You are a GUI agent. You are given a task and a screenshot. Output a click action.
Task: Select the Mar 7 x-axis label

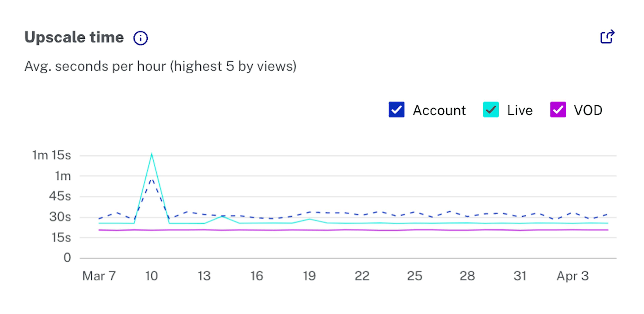[99, 276]
